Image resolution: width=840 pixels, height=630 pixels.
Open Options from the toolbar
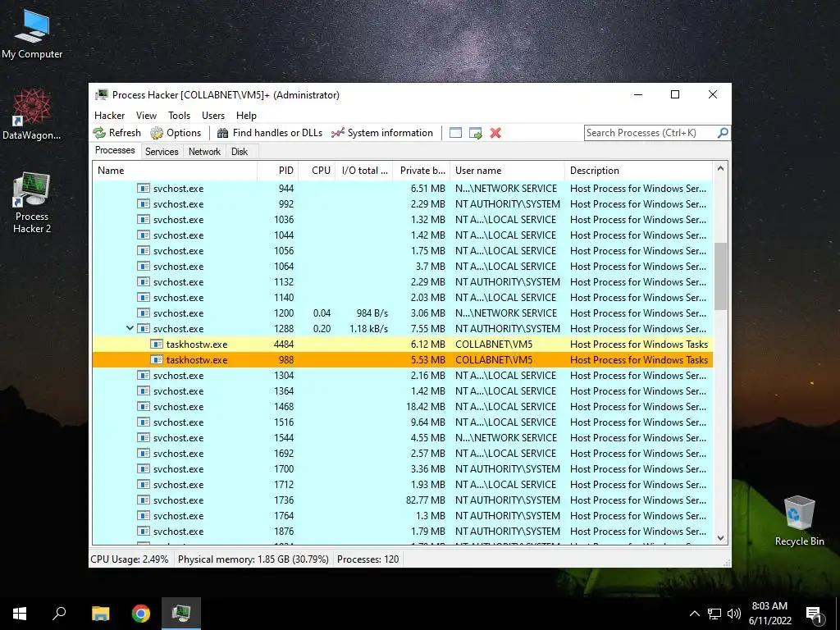pyautogui.click(x=176, y=133)
